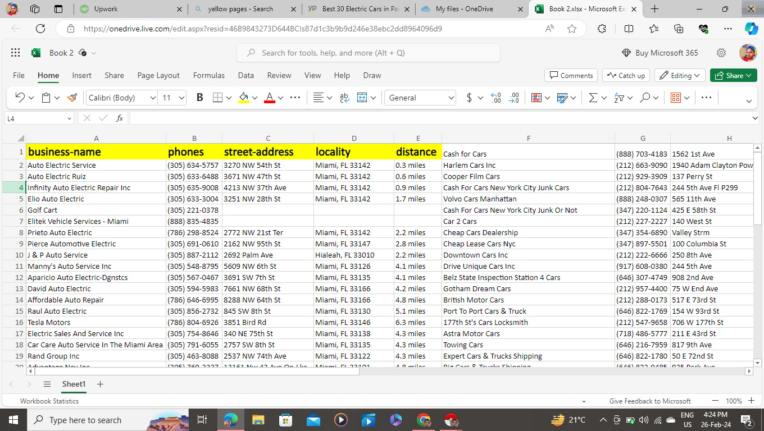The width and height of the screenshot is (764, 431).
Task: Click the green Share button
Action: pos(733,75)
